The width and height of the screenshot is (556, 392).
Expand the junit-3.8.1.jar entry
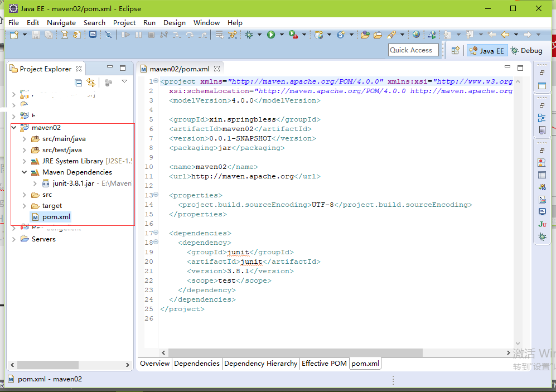point(35,183)
